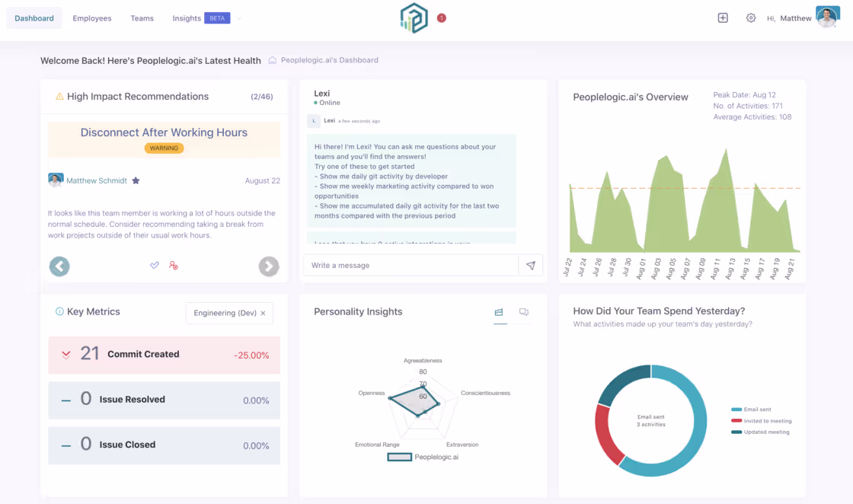Click the red assign-person icon
853x504 pixels.
[x=174, y=265]
